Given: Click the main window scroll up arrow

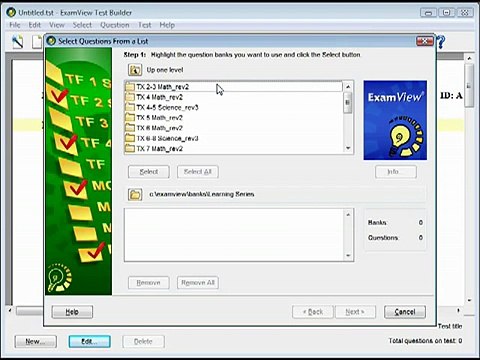Looking at the screenshot, I should (469, 58).
